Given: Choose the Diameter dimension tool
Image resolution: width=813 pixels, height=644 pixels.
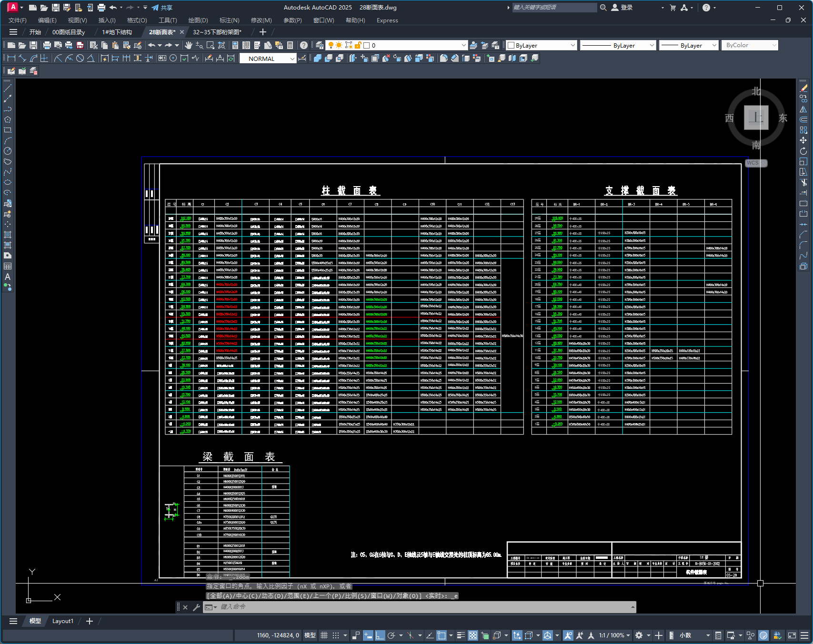Looking at the screenshot, I should 80,58.
